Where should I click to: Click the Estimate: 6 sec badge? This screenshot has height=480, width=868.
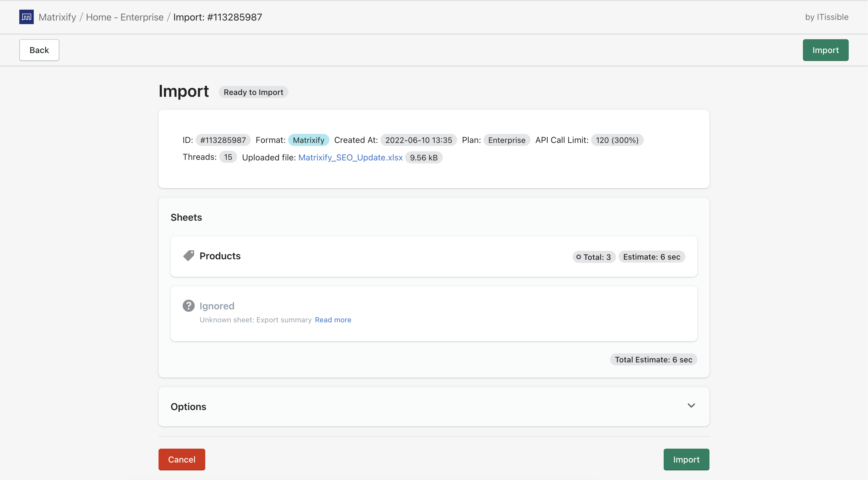click(x=651, y=257)
